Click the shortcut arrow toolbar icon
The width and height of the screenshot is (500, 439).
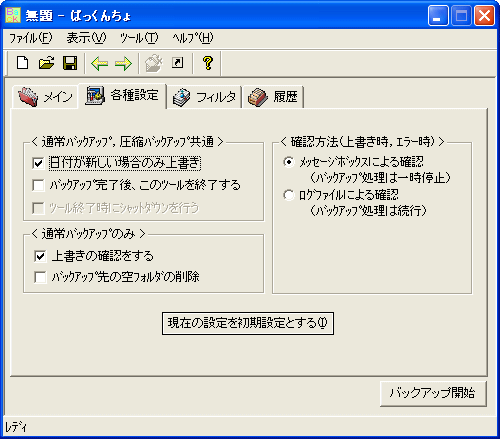coord(177,63)
